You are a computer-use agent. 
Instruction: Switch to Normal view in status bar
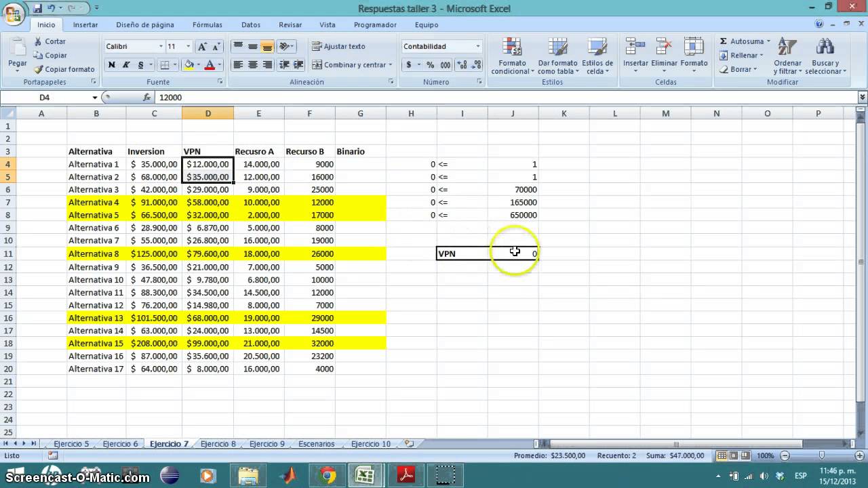(x=723, y=455)
